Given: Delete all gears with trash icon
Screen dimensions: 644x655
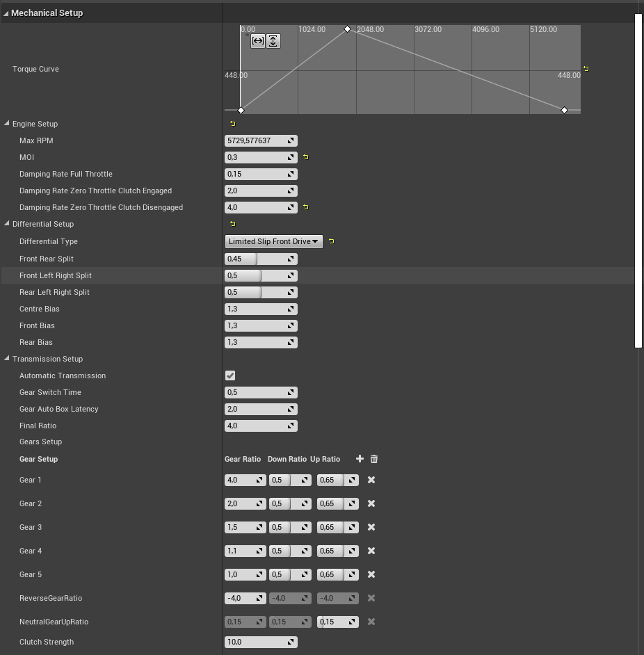Looking at the screenshot, I should [374, 459].
